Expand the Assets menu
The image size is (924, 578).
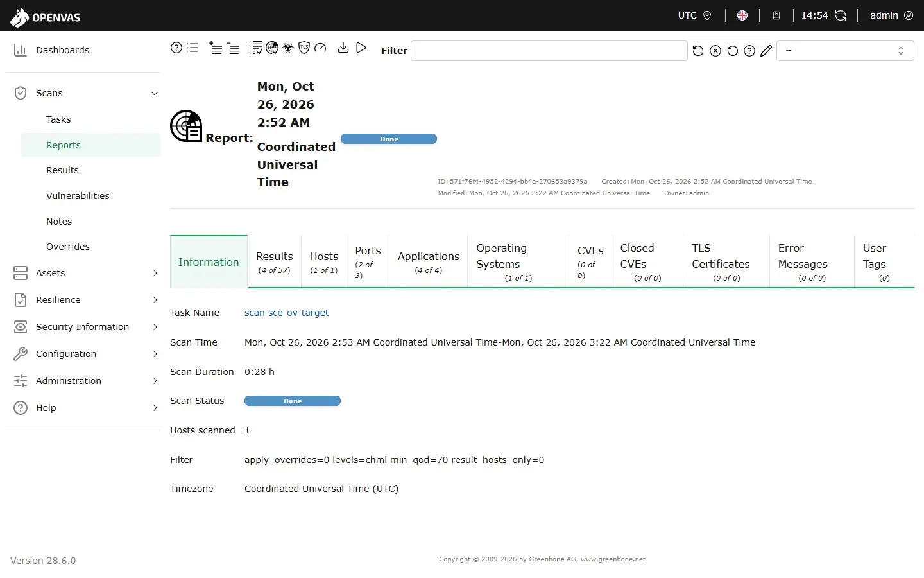click(x=155, y=273)
